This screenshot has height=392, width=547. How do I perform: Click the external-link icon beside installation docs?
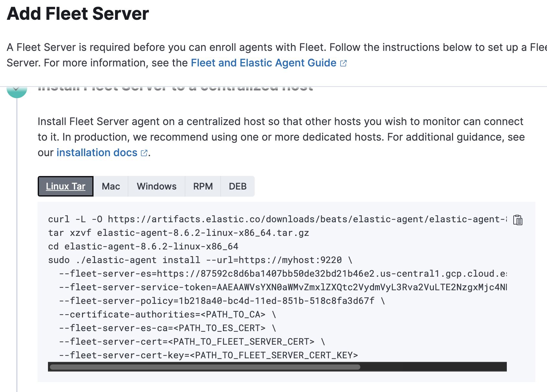[144, 153]
